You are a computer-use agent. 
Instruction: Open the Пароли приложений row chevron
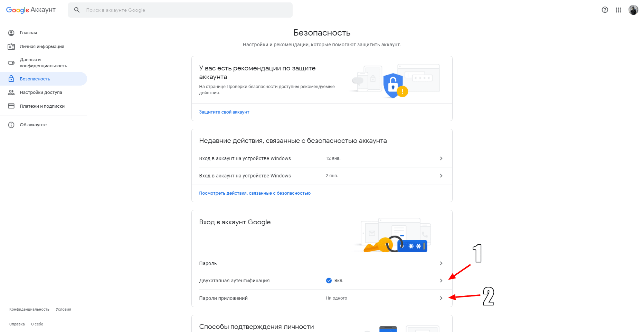(441, 298)
